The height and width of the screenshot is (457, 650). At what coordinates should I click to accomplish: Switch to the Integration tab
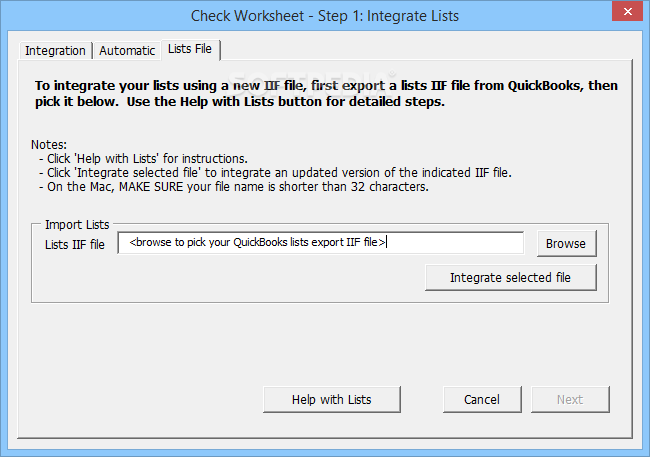click(x=55, y=50)
